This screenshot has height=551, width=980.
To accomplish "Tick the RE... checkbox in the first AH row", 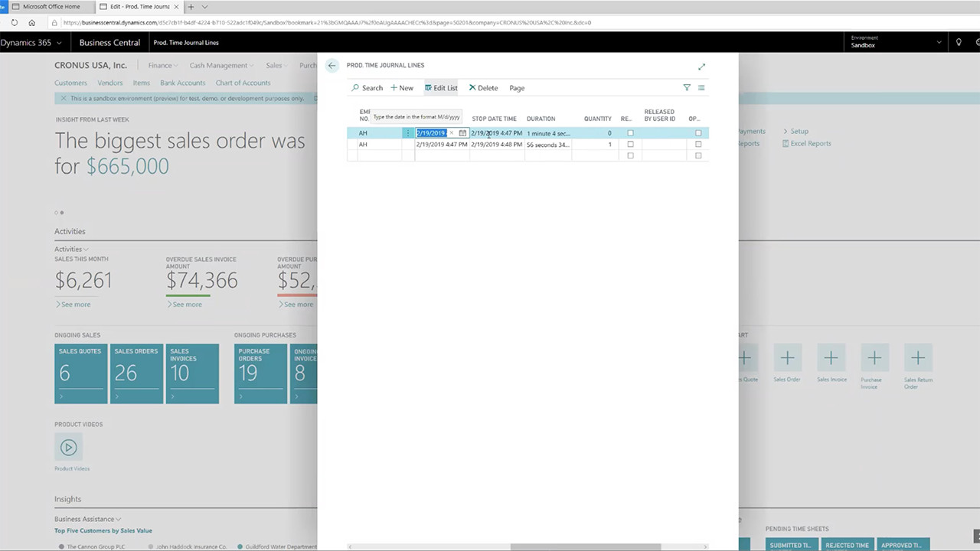I will click(630, 133).
